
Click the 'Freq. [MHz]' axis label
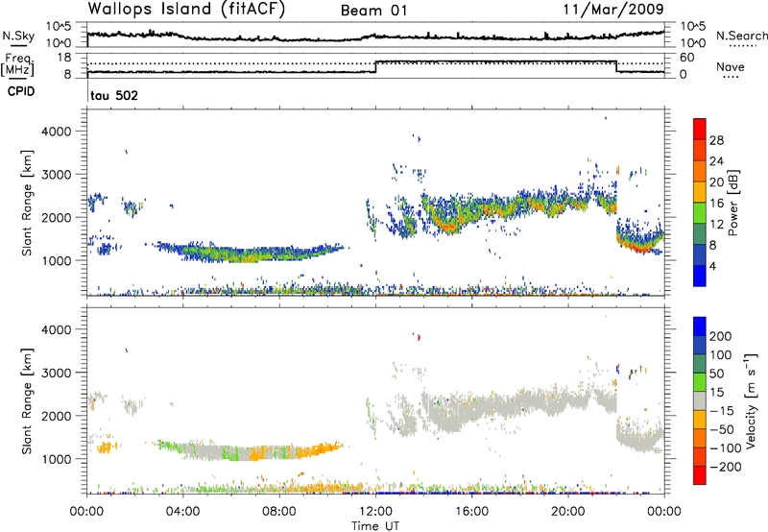(17, 64)
